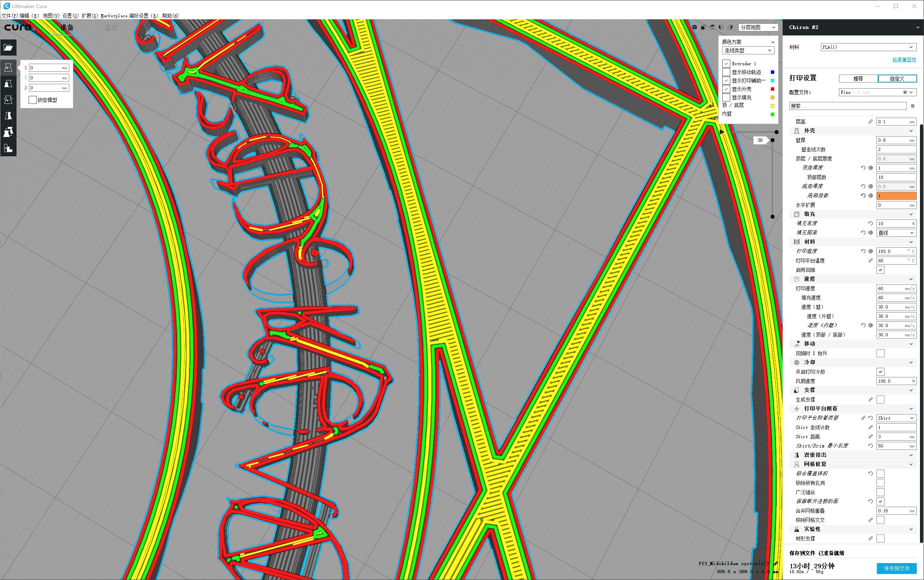Enable 显示移动轨迹 checkbox
The width and height of the screenshot is (924, 580).
[x=726, y=72]
